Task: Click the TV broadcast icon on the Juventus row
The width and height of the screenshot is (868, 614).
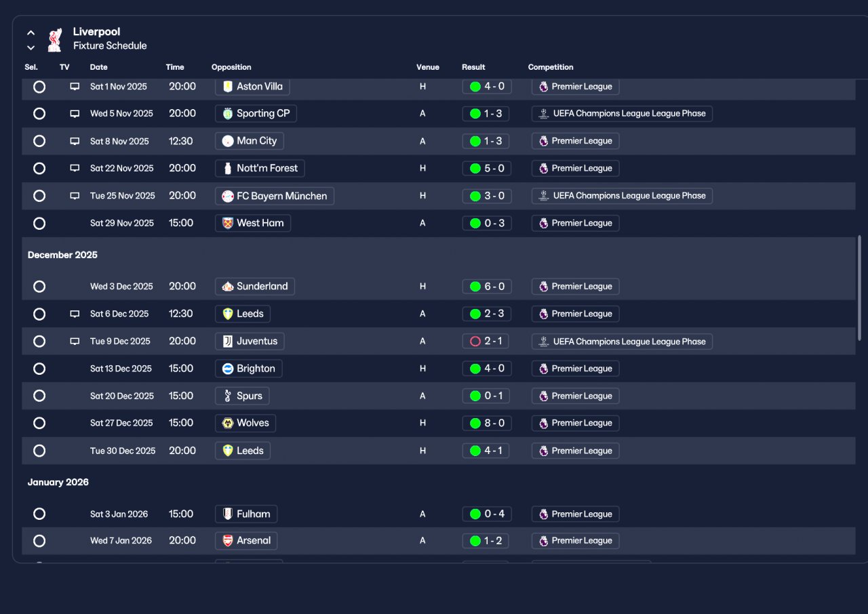Action: coord(75,342)
